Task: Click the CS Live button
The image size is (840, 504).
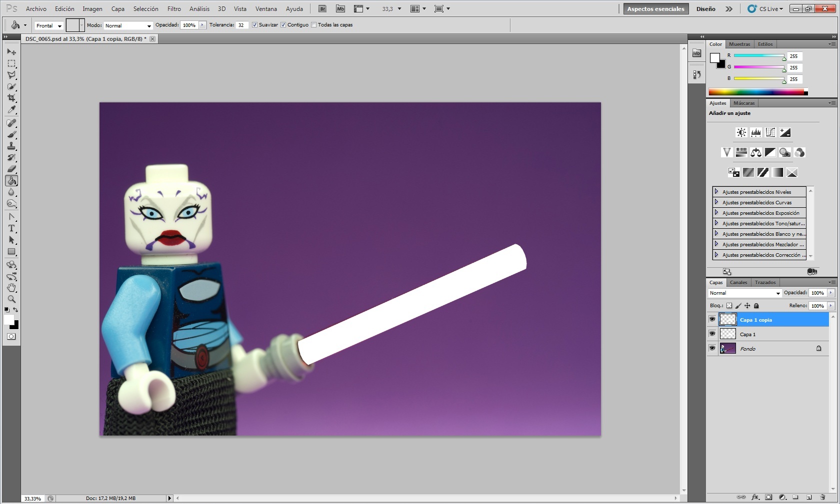Action: click(765, 9)
